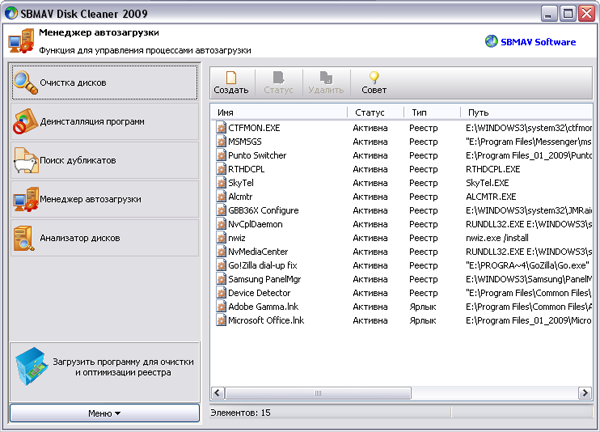Select Менеджер автозагрузки in sidebar
600x432 pixels.
pos(104,199)
